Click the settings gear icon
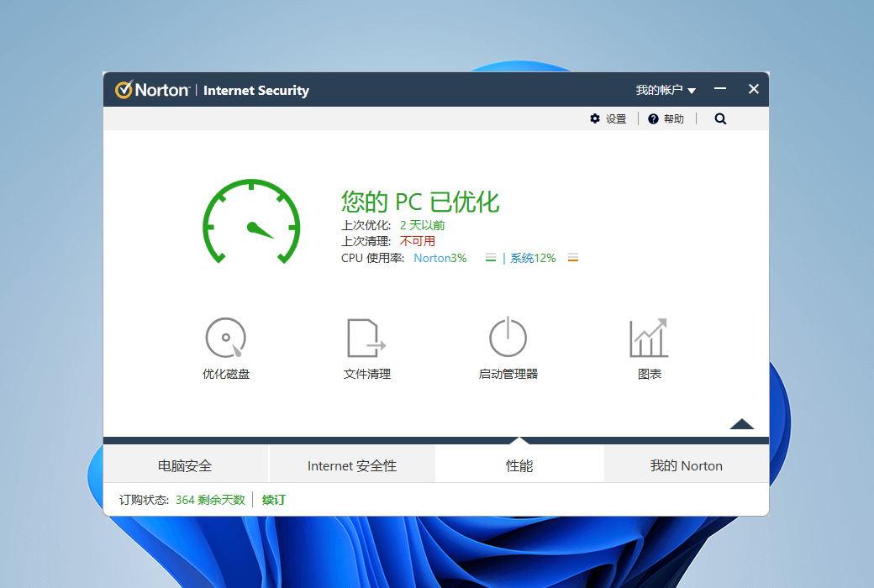This screenshot has height=588, width=874. (595, 118)
